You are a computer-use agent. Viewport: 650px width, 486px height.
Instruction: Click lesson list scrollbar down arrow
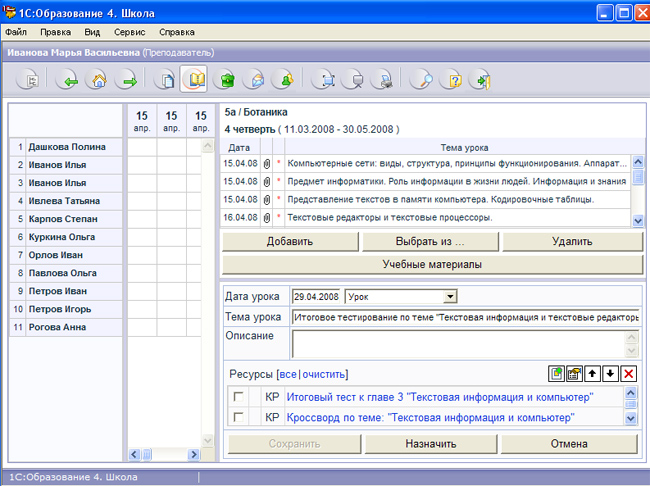[638, 221]
